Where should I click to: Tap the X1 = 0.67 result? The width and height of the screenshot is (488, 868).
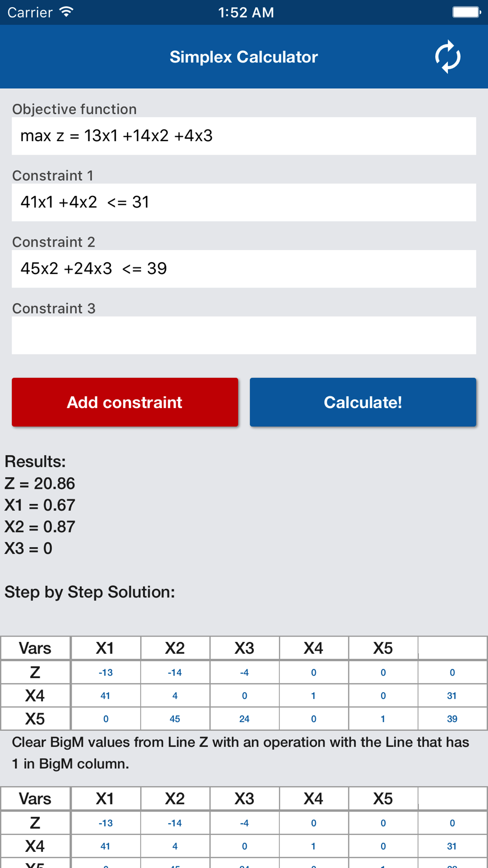coord(40,505)
